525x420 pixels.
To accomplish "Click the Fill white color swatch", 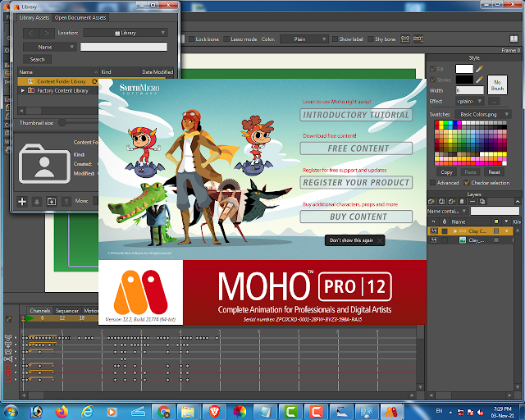I will tap(464, 69).
